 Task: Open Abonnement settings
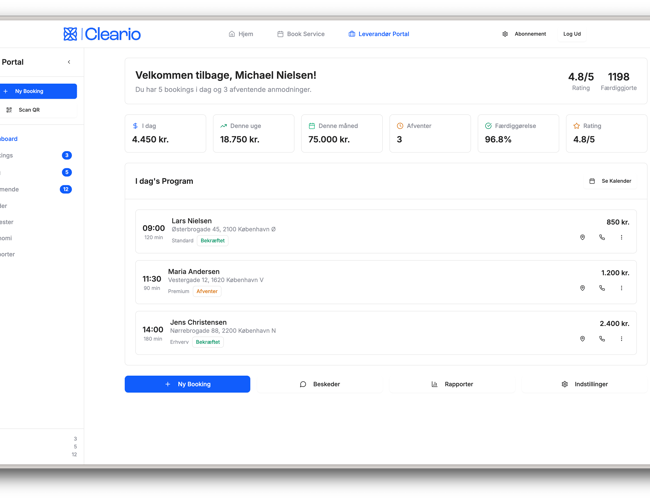[x=524, y=34]
